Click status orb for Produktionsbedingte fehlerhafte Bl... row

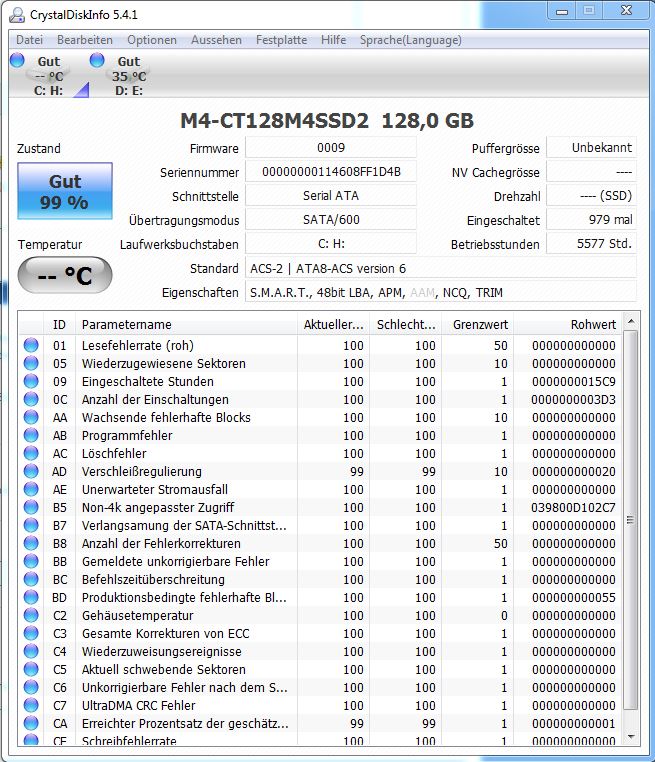point(31,597)
